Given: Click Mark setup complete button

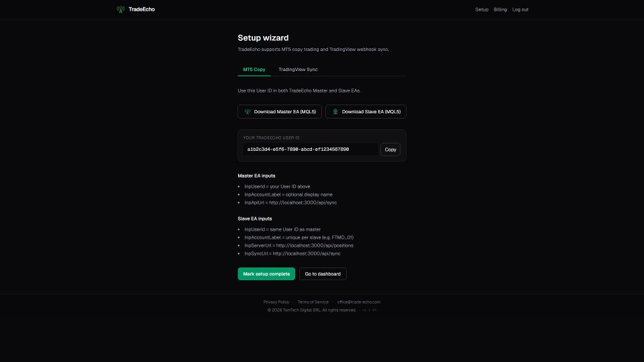Looking at the screenshot, I should point(266,274).
